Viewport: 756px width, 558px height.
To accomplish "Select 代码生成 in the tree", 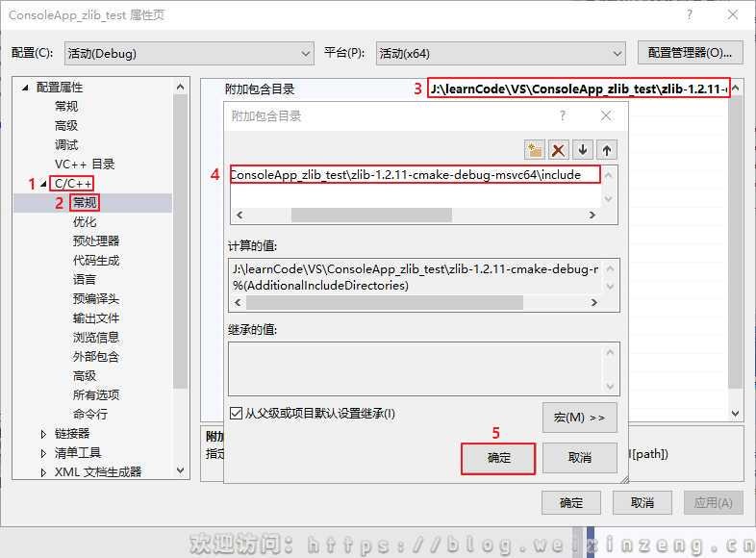I will (x=96, y=261).
